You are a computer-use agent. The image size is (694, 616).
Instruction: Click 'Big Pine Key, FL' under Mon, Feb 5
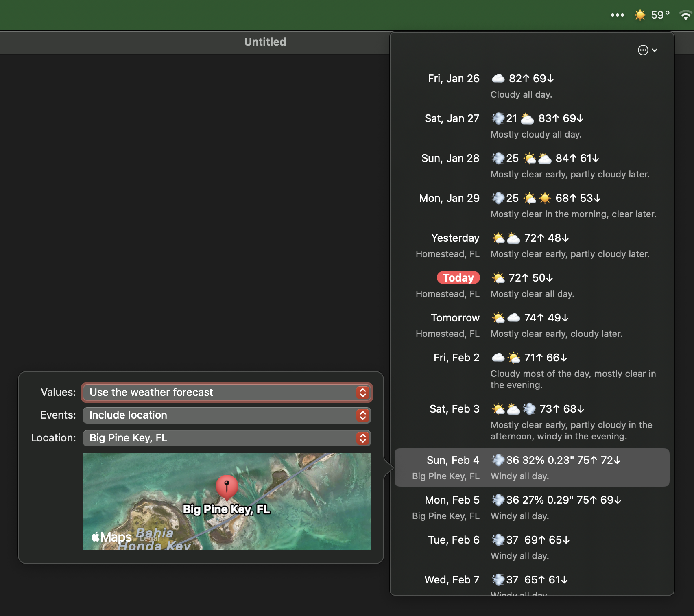[445, 516]
